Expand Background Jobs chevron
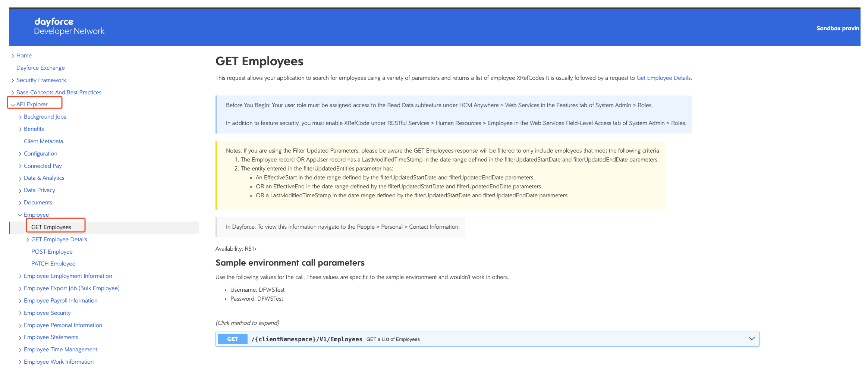868x376 pixels. (x=20, y=117)
